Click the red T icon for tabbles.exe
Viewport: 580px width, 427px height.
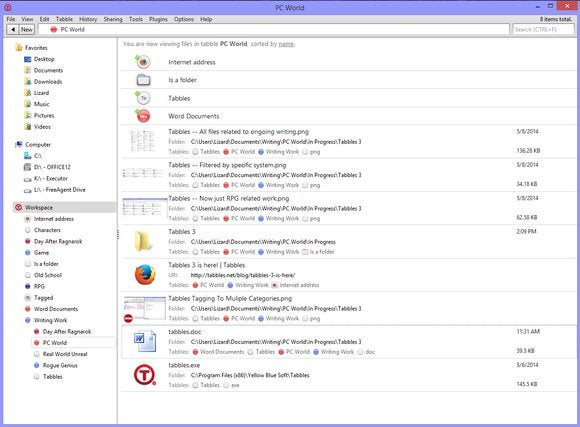point(144,374)
